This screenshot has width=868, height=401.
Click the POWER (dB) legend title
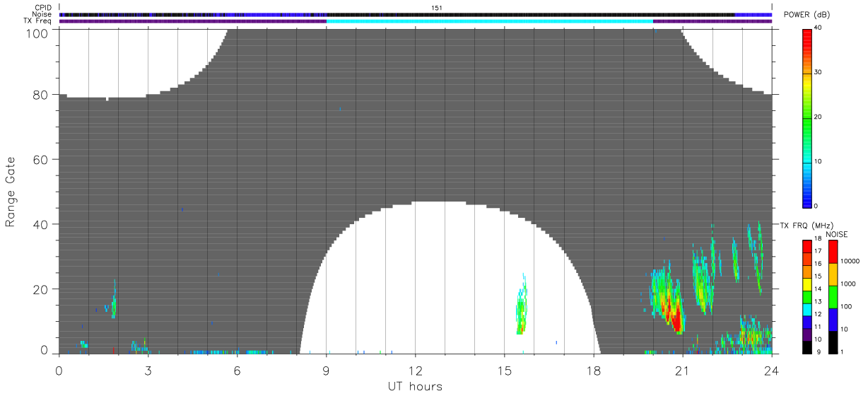click(x=808, y=15)
